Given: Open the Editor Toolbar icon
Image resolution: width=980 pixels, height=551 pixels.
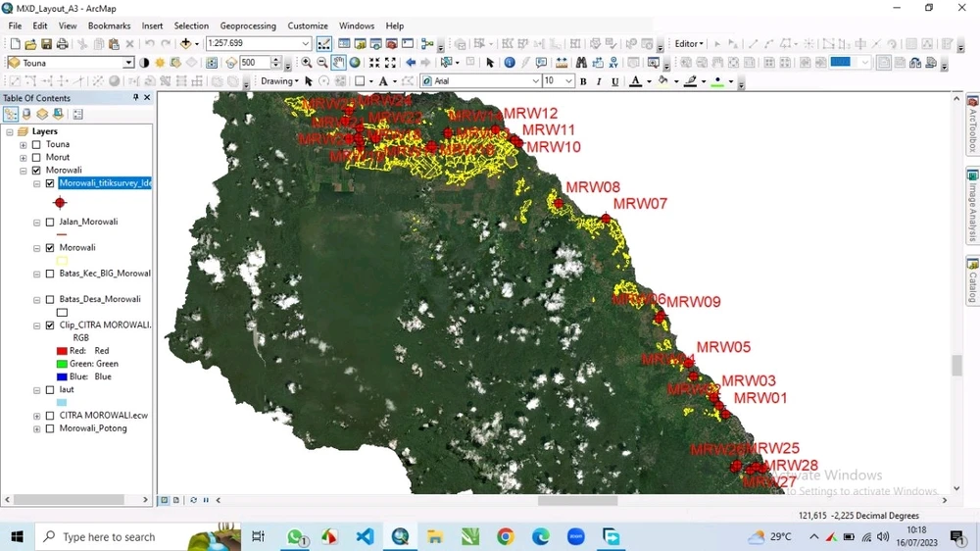Looking at the screenshot, I should [x=324, y=44].
